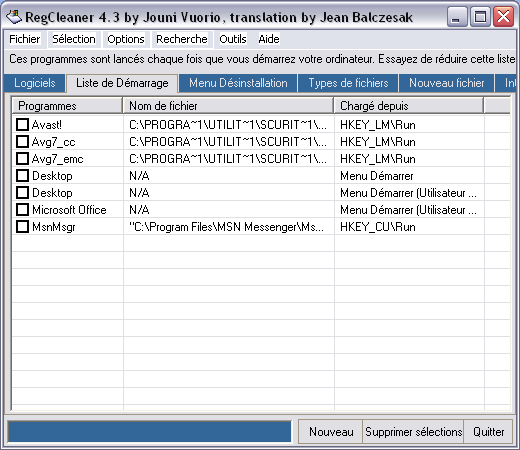
Task: Click the Supprimer sélections button
Action: 413,432
